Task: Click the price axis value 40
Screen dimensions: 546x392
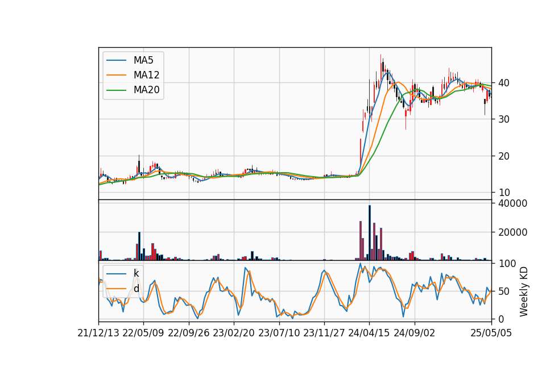Action: point(503,83)
